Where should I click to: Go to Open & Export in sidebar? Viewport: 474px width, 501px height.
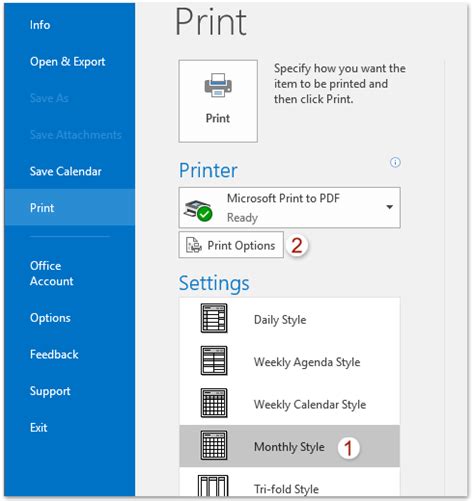click(68, 62)
